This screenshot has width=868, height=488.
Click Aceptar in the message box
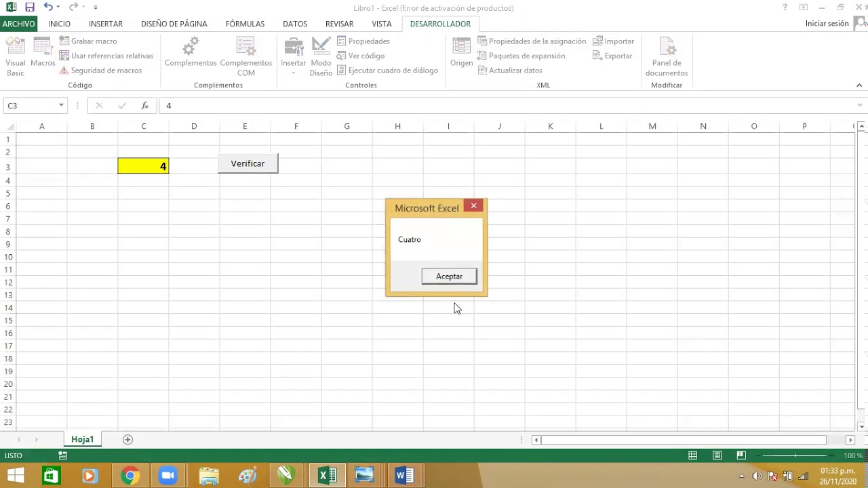(449, 276)
